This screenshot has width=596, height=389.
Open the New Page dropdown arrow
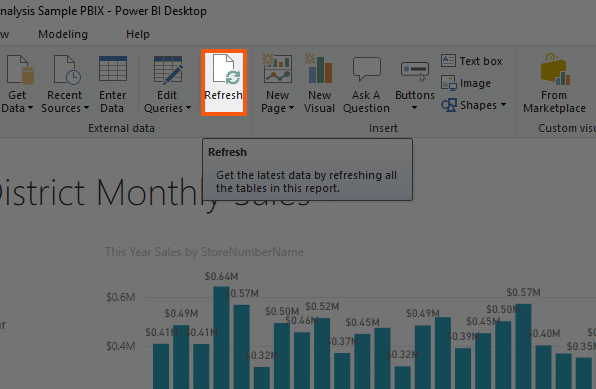click(291, 108)
